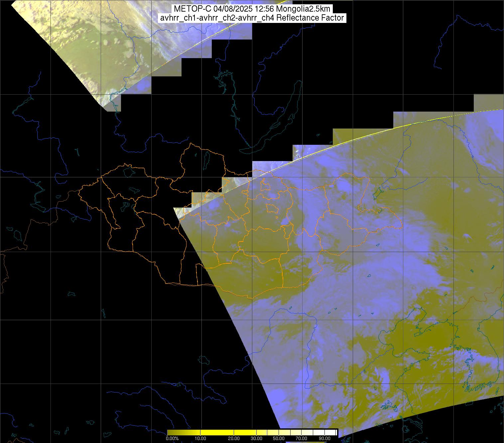Click the 50.00 tick label on the color bar

point(279,438)
